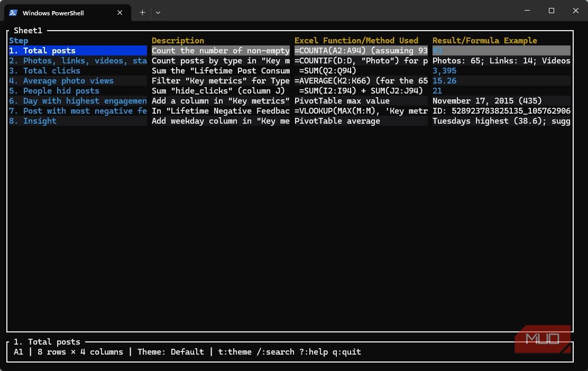Image resolution: width=588 pixels, height=371 pixels.
Task: Click 'Theme: Default' in the status bar
Action: [171, 352]
